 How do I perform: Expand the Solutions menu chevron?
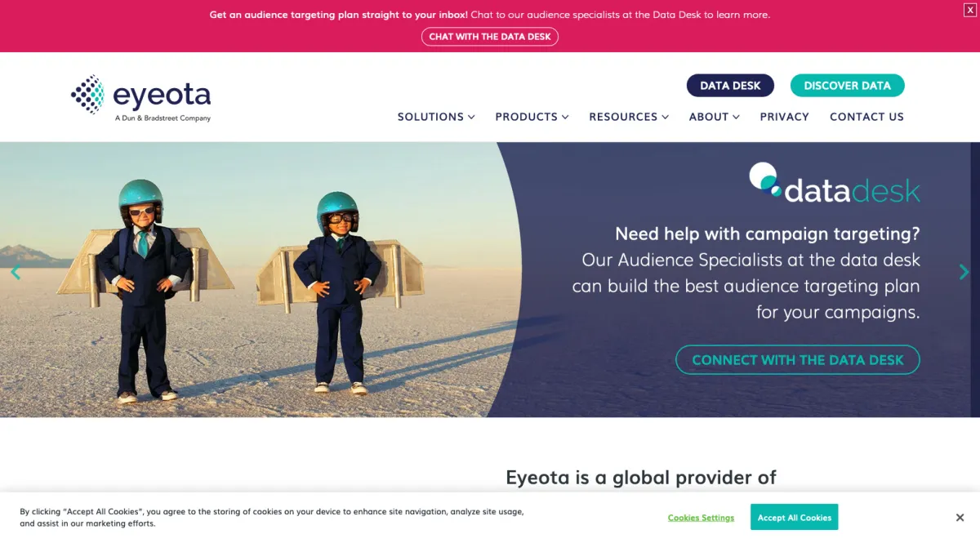tap(471, 117)
